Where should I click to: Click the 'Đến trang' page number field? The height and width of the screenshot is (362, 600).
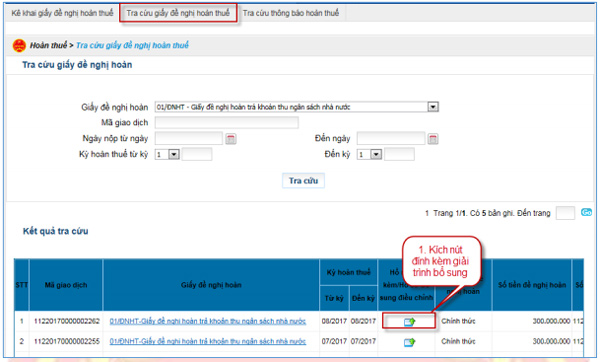click(x=565, y=213)
